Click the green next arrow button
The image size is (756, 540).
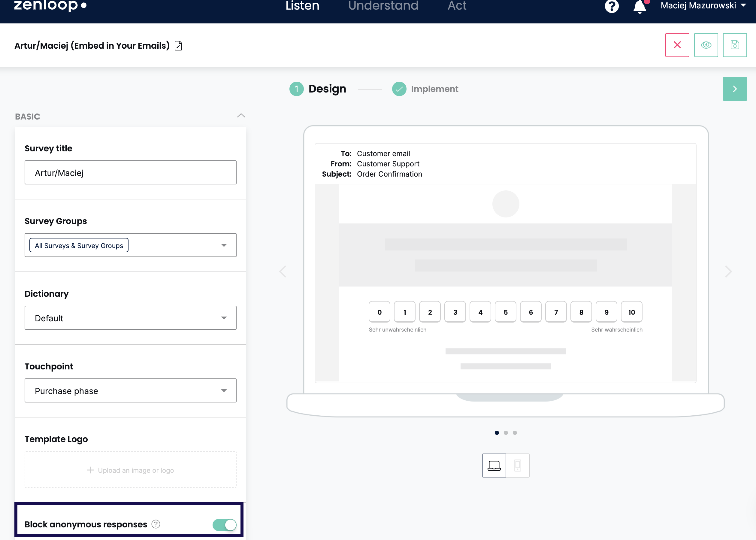734,89
